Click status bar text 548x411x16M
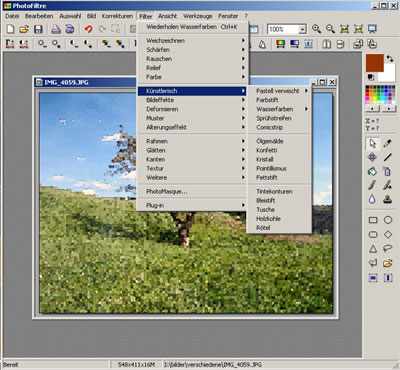 pyautogui.click(x=136, y=365)
